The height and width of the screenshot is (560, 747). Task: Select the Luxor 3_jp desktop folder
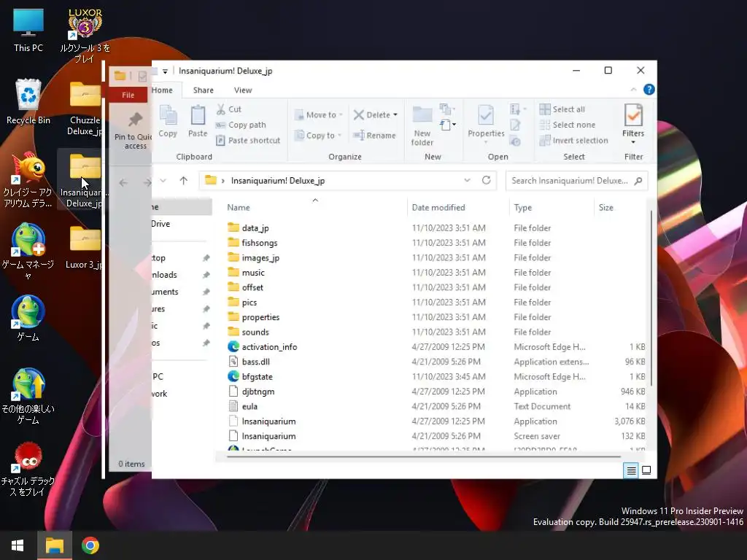(85, 248)
